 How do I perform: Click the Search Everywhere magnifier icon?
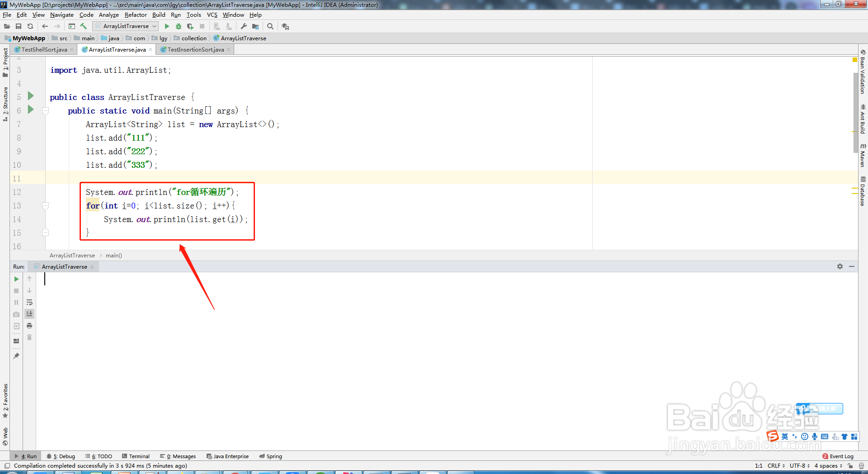click(270, 26)
